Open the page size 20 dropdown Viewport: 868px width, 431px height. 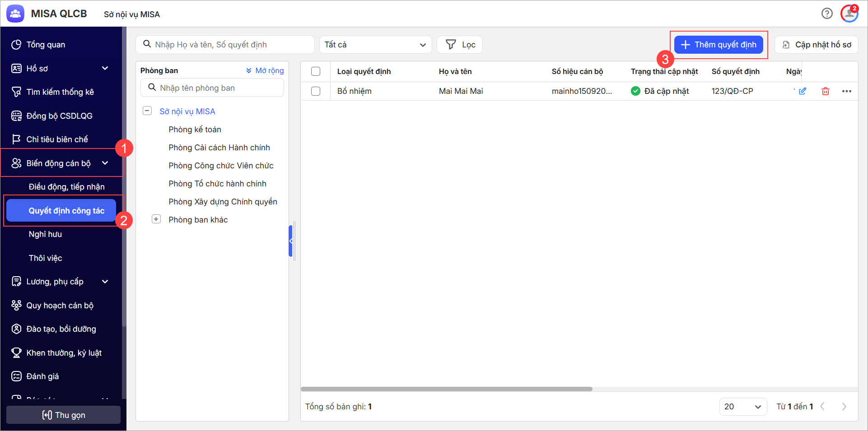point(742,407)
